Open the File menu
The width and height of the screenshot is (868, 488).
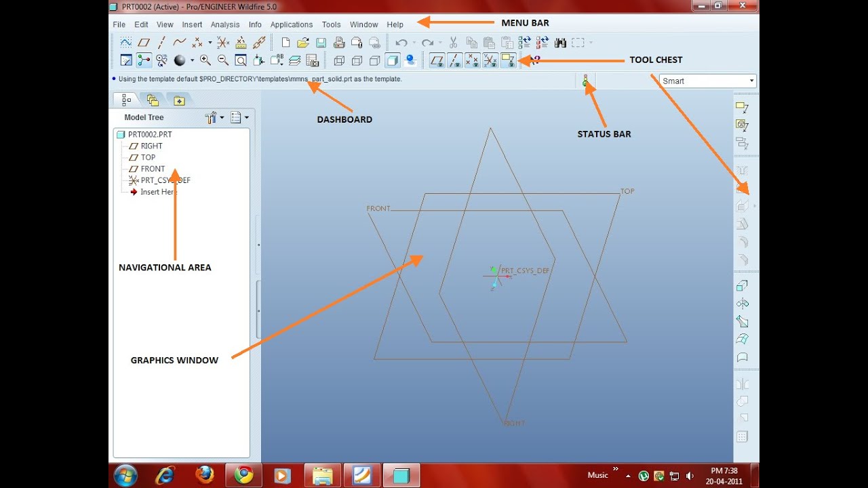tap(119, 24)
